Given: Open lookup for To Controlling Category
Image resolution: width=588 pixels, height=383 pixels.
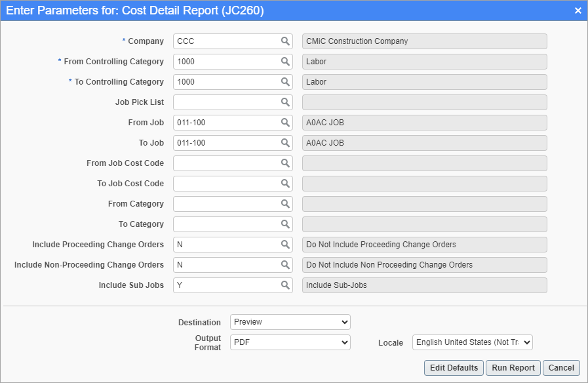Looking at the screenshot, I should (285, 82).
